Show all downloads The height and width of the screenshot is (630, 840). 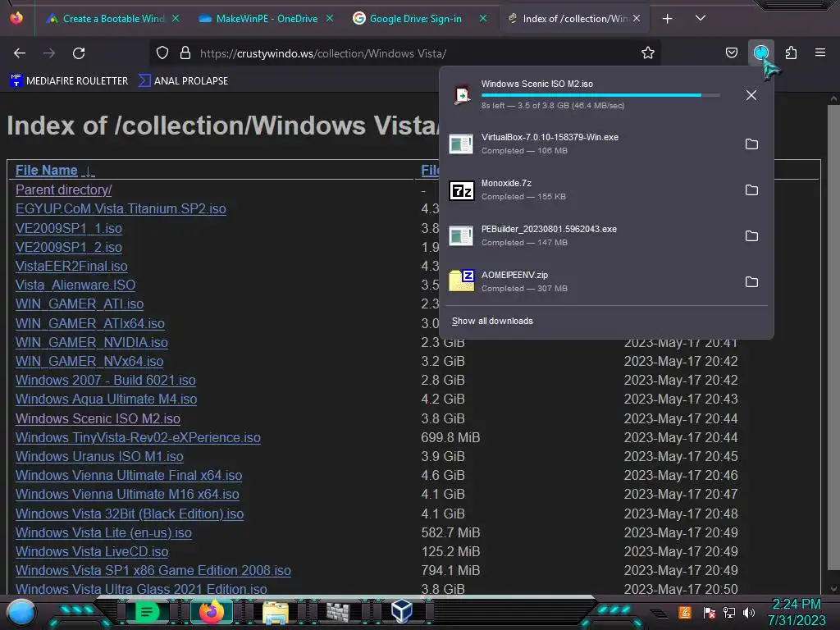coord(492,321)
